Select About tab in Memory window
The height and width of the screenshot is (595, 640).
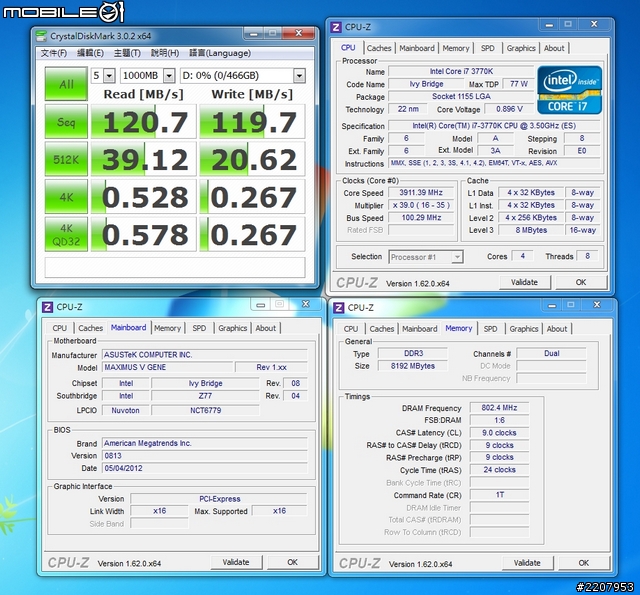tap(557, 329)
